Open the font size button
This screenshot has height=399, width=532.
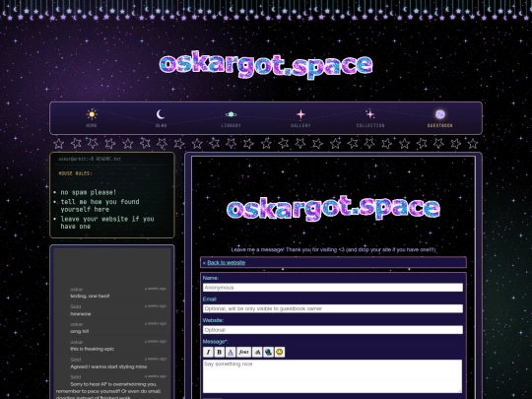pyautogui.click(x=257, y=352)
